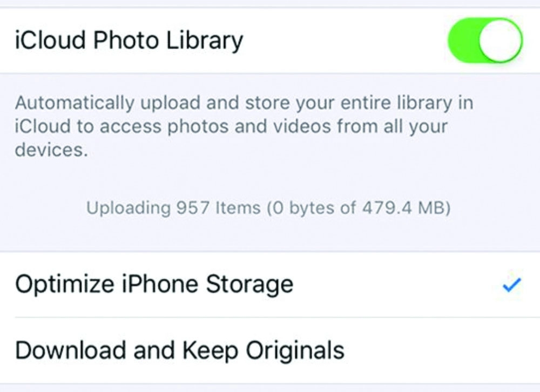
Task: Click the white knob of the green switch
Action: [x=501, y=40]
